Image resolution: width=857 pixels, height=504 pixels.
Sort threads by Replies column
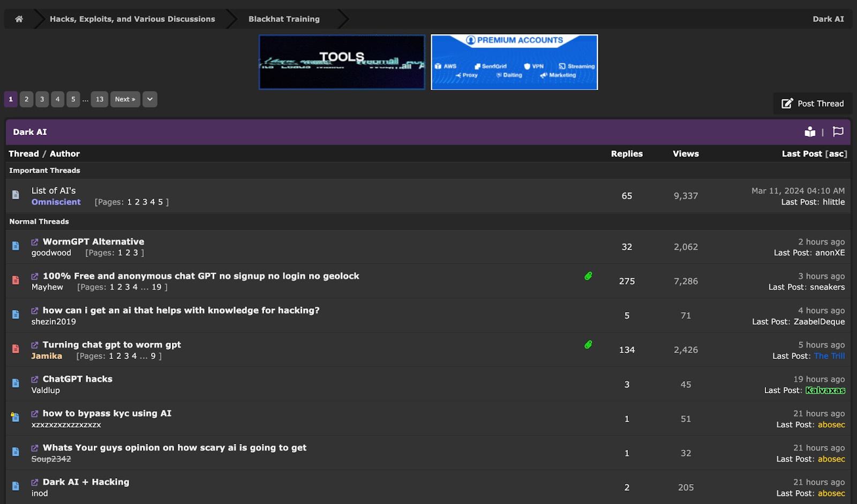[627, 154]
